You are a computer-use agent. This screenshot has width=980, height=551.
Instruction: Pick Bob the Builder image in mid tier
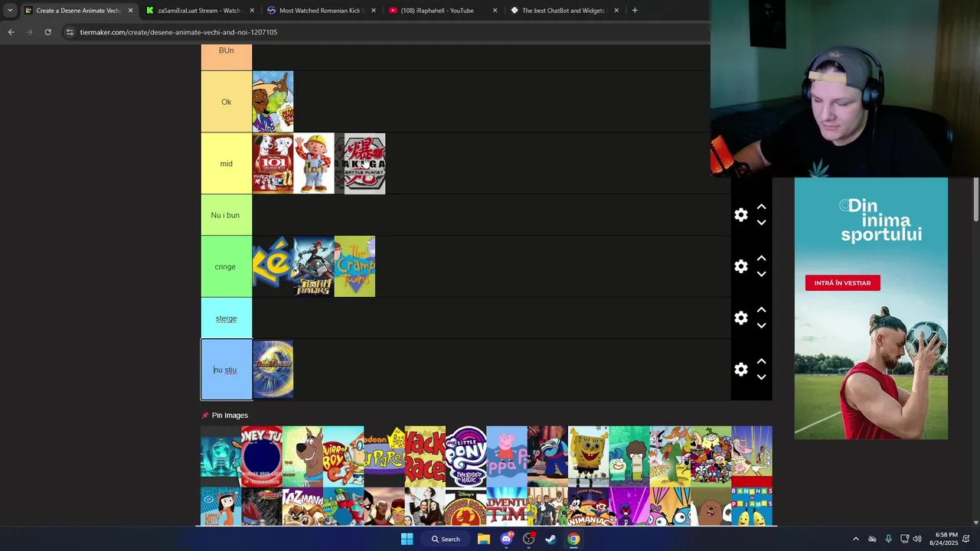pyautogui.click(x=314, y=164)
